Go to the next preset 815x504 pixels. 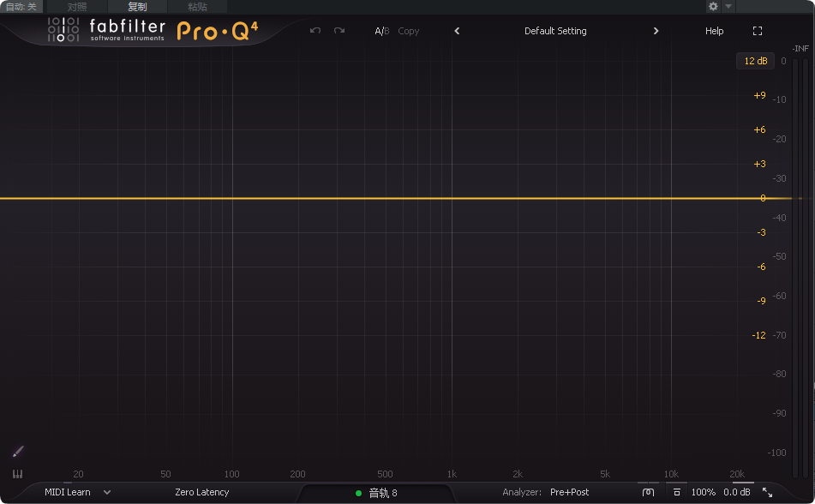coord(656,31)
